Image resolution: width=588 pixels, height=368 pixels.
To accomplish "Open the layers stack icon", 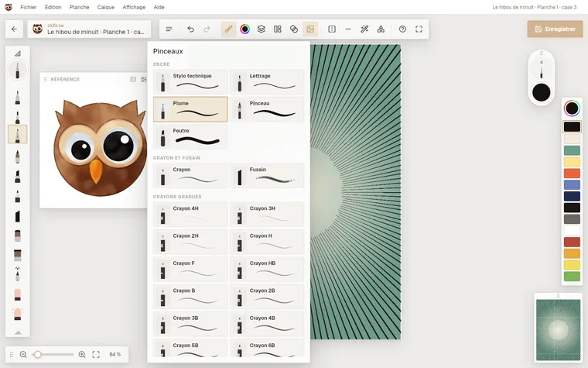I will click(x=262, y=29).
